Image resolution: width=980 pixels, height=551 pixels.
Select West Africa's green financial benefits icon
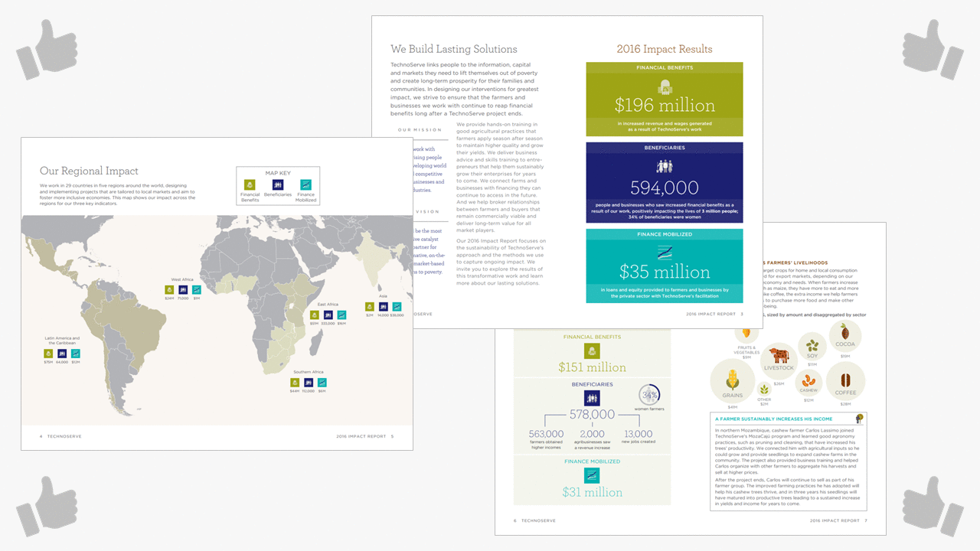coord(169,290)
